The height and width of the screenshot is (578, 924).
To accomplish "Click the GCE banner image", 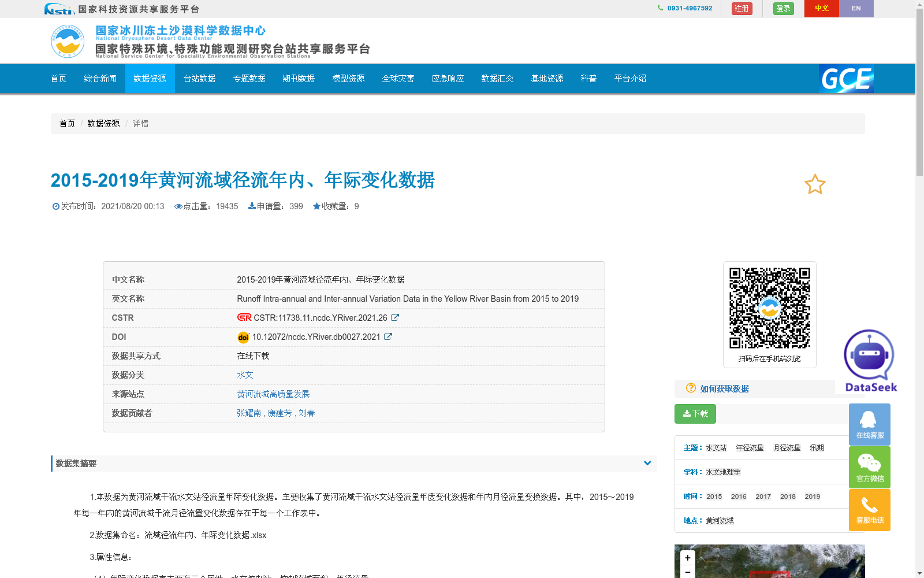I will tap(846, 79).
